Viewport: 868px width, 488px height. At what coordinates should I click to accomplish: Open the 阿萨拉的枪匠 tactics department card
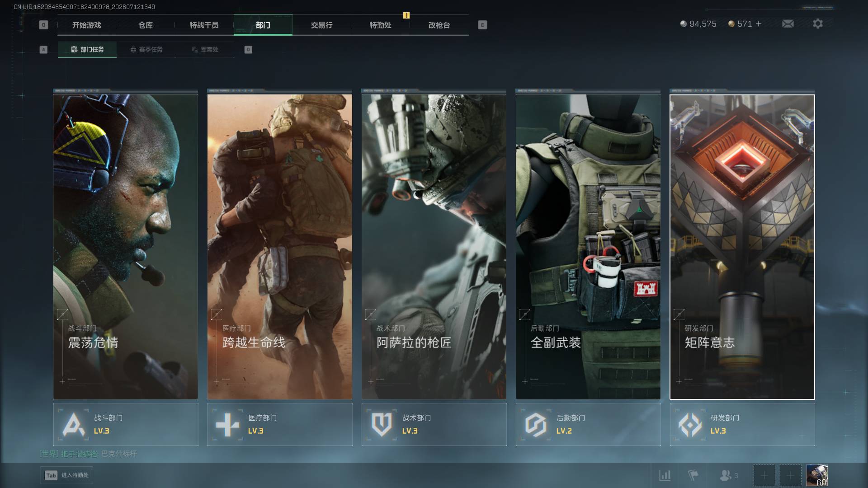click(x=434, y=247)
